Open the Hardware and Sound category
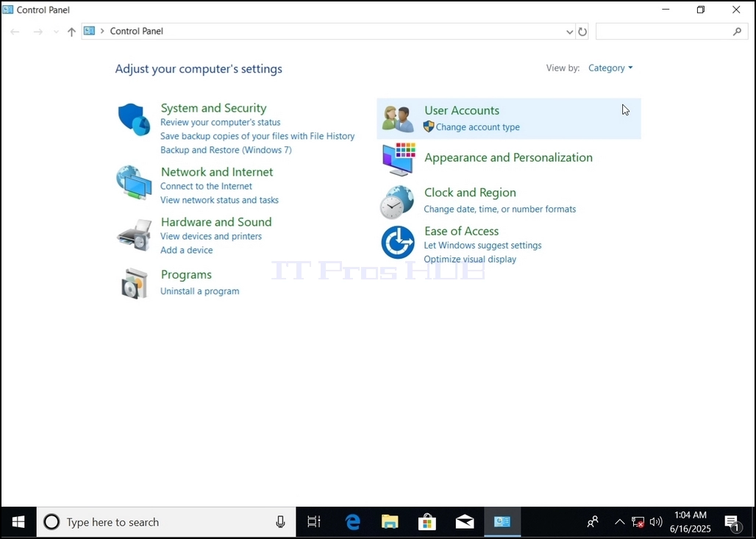The image size is (756, 539). (x=216, y=222)
